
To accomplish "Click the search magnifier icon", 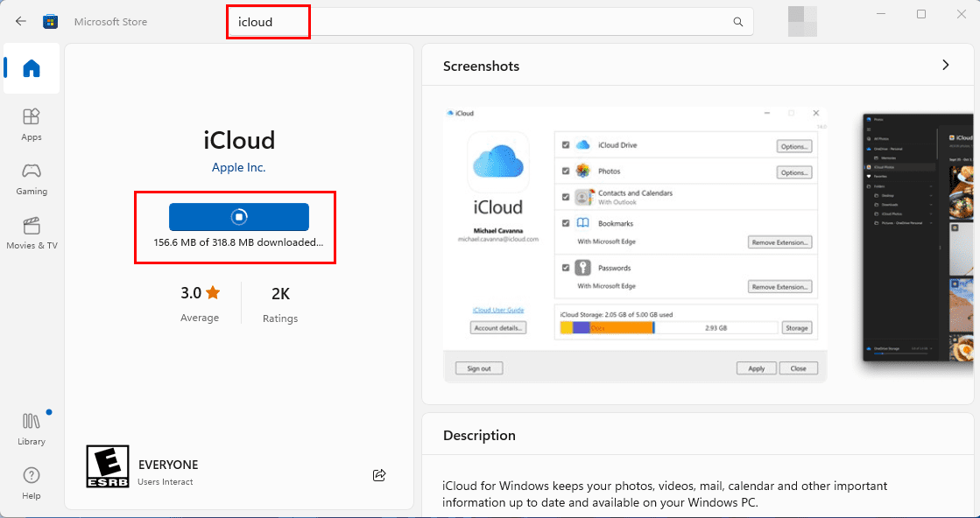I will click(x=738, y=22).
